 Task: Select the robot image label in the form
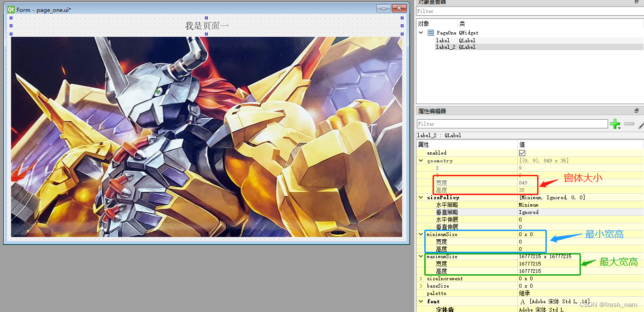click(206, 137)
